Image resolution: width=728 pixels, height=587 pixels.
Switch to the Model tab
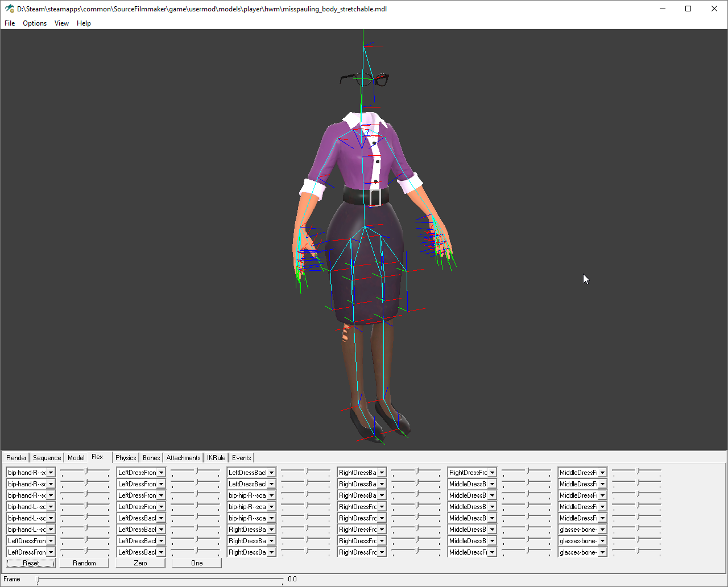pyautogui.click(x=76, y=458)
